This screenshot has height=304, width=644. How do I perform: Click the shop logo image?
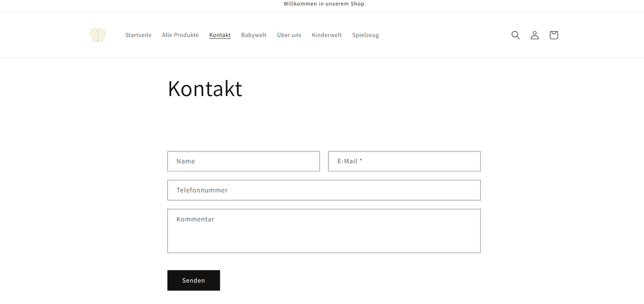pyautogui.click(x=98, y=35)
